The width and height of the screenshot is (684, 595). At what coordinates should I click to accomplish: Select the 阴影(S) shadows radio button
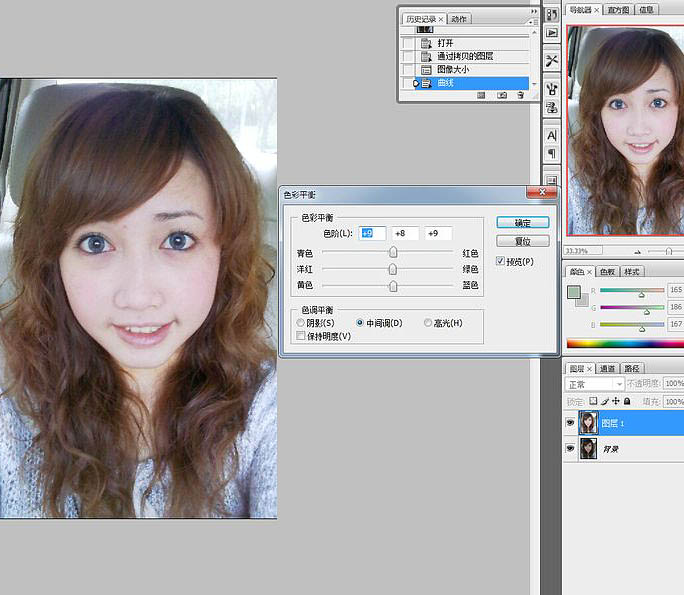tap(301, 323)
